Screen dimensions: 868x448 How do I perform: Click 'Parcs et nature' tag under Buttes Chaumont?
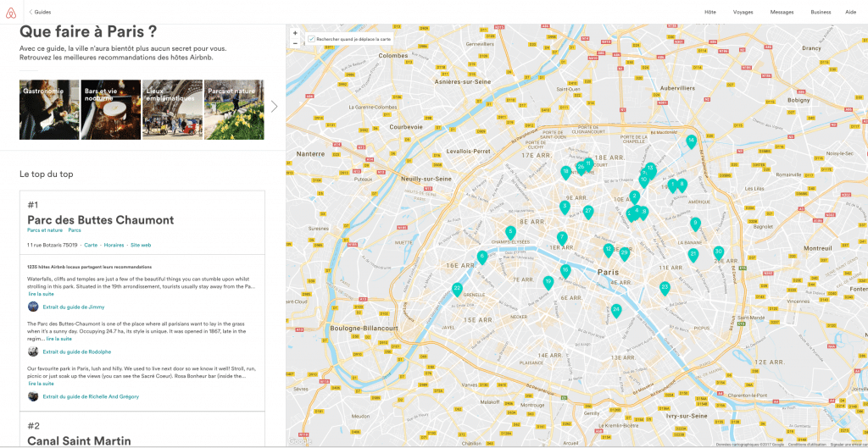[x=45, y=230]
